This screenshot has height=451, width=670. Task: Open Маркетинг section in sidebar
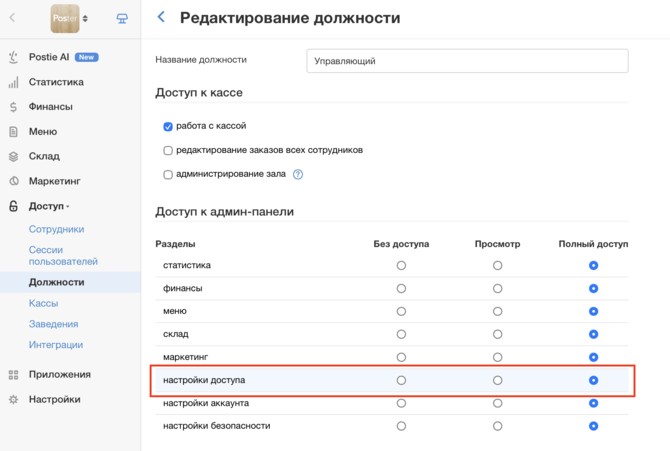pyautogui.click(x=54, y=181)
